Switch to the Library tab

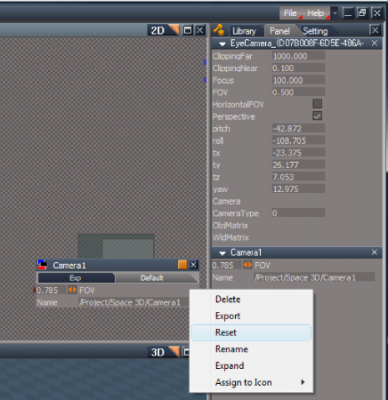pos(244,31)
